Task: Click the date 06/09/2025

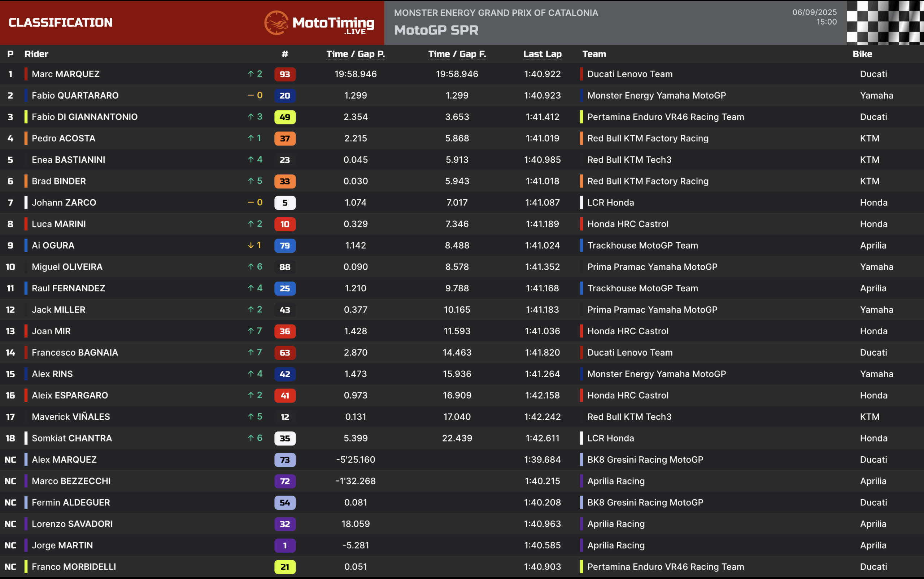Action: click(815, 12)
